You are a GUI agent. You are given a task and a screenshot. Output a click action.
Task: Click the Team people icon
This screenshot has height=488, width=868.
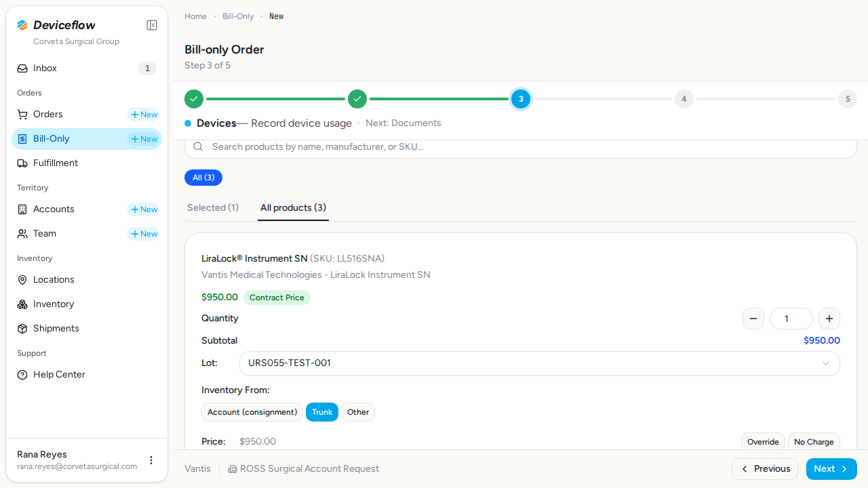[22, 234]
